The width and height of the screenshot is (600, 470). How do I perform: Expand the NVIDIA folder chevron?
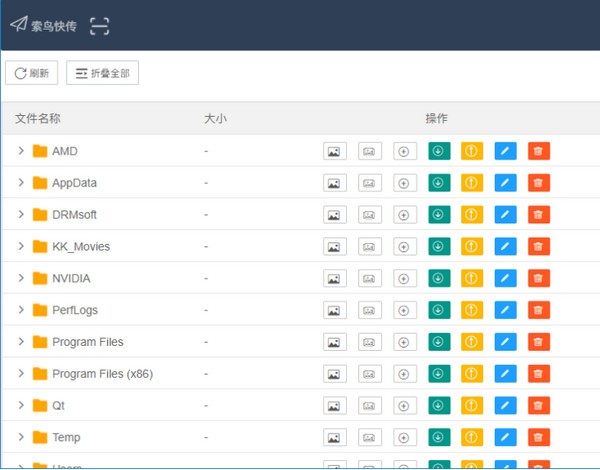click(21, 279)
